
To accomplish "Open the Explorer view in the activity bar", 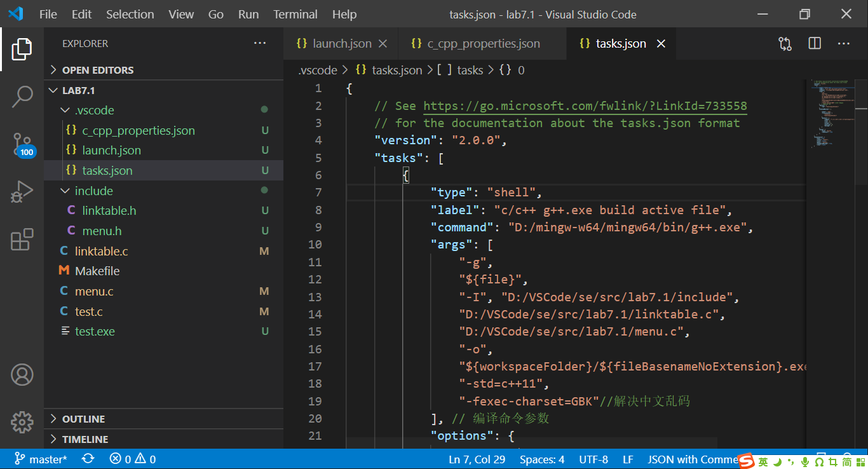I will click(22, 49).
